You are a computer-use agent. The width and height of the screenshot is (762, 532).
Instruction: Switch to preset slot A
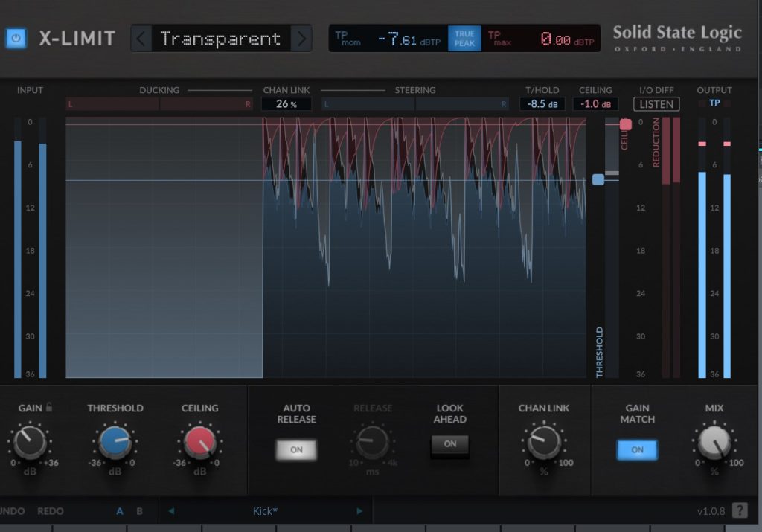point(120,511)
